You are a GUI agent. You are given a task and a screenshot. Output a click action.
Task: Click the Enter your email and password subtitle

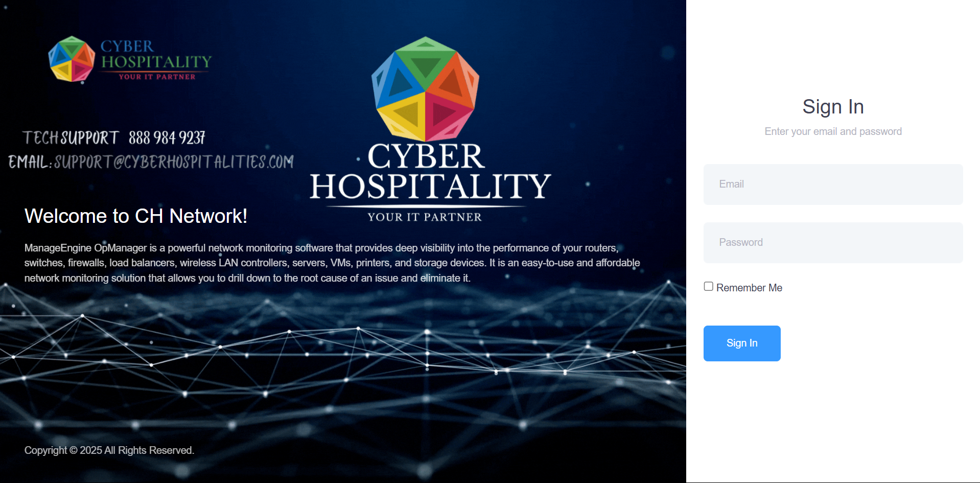pos(833,131)
